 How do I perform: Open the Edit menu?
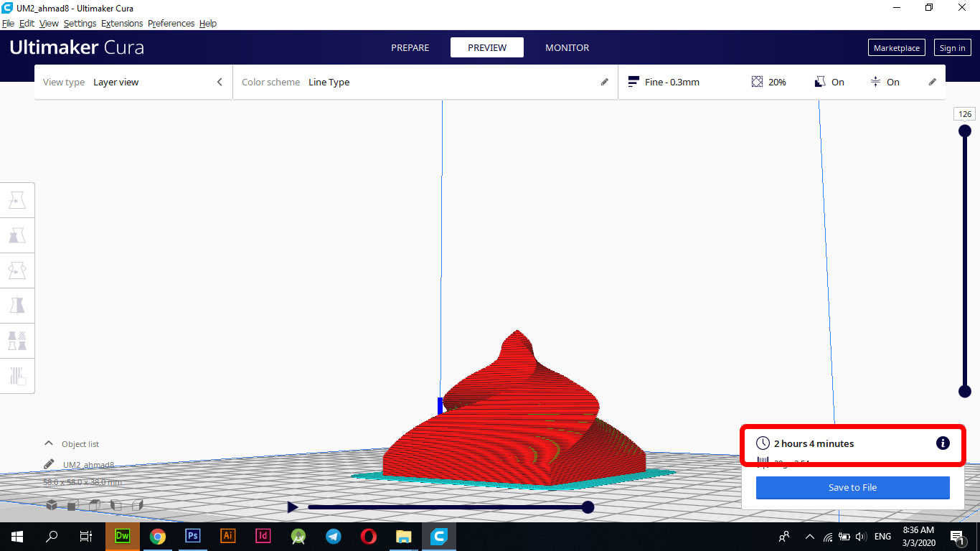point(27,23)
